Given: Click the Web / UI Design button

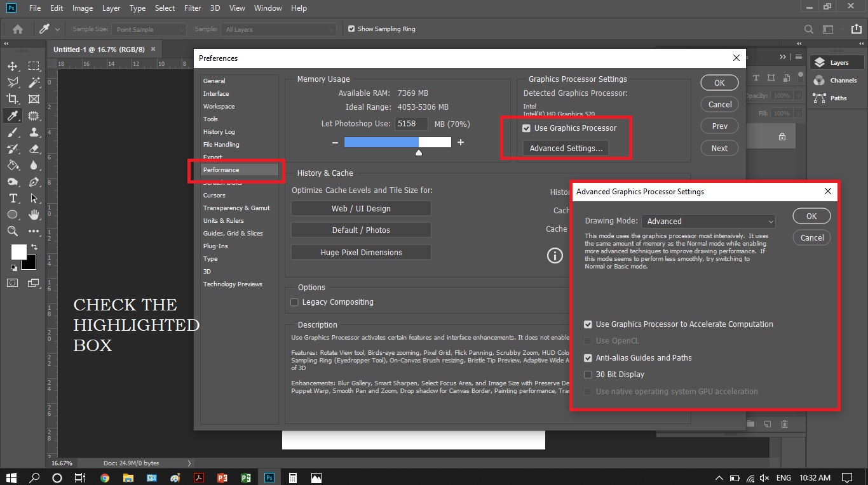Looking at the screenshot, I should 361,209.
